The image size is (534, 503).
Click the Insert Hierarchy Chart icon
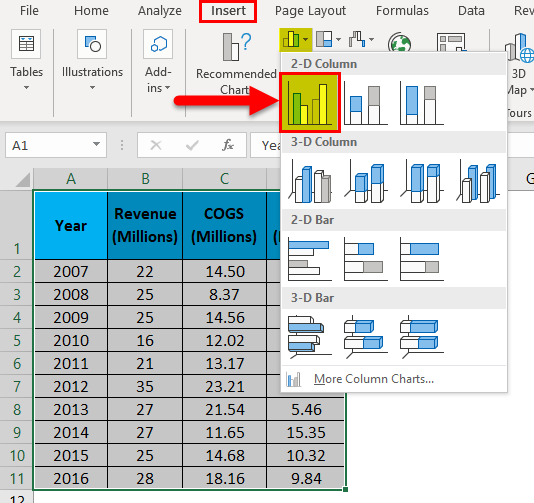click(x=324, y=39)
